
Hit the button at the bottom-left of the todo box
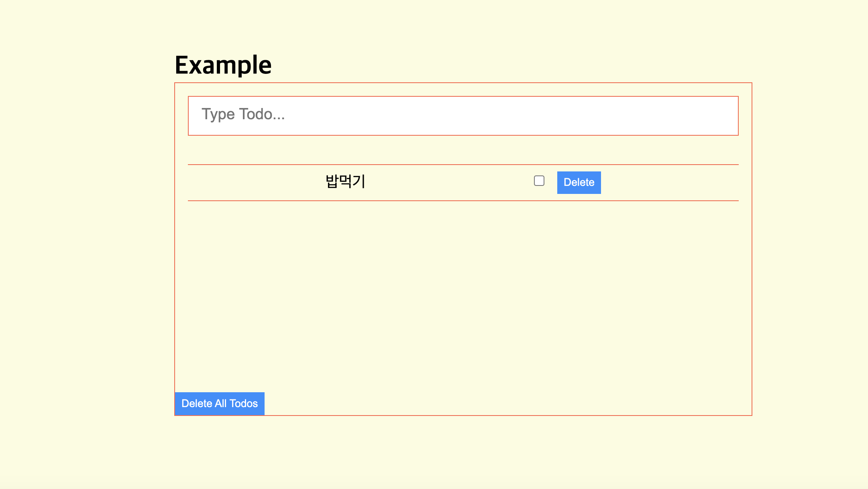[x=220, y=403]
